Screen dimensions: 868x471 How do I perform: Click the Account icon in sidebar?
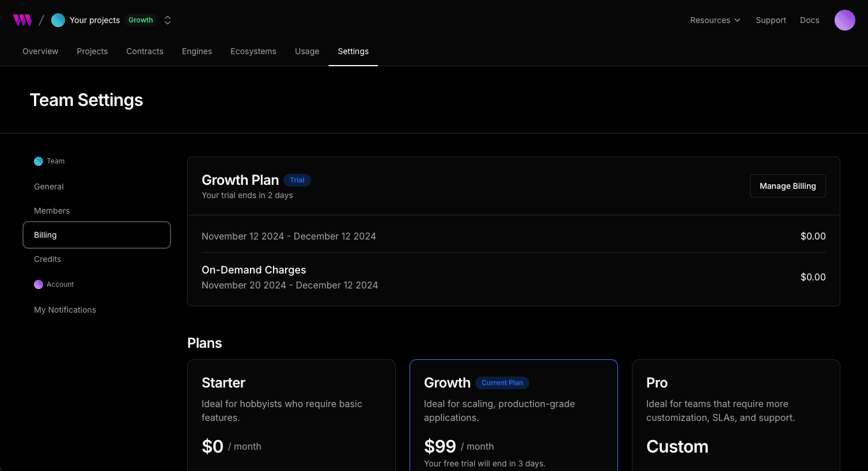(x=39, y=284)
